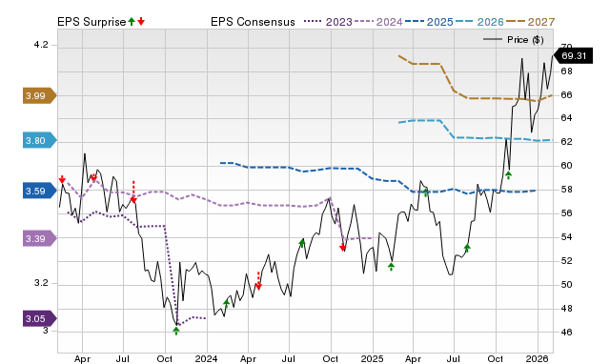Click the 3 left axis value
Viewport: 610px width, 364px height.
pyautogui.click(x=46, y=331)
